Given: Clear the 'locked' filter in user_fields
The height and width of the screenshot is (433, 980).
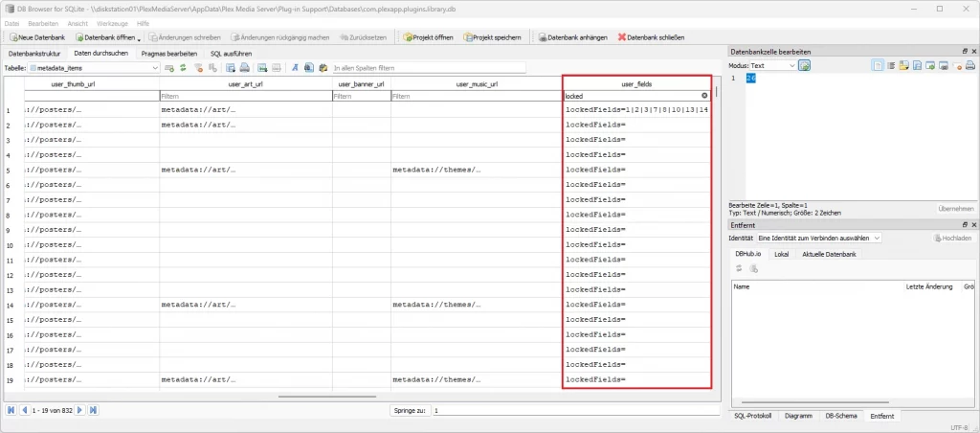Looking at the screenshot, I should [x=704, y=97].
